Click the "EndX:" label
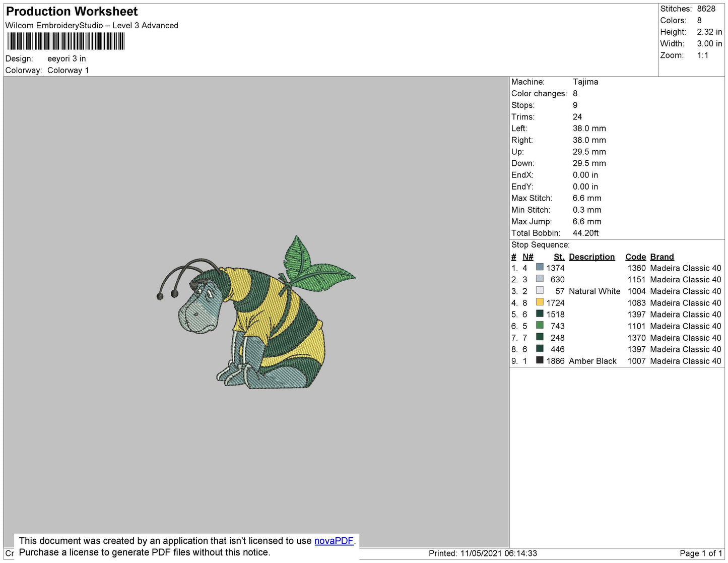 pyautogui.click(x=522, y=175)
